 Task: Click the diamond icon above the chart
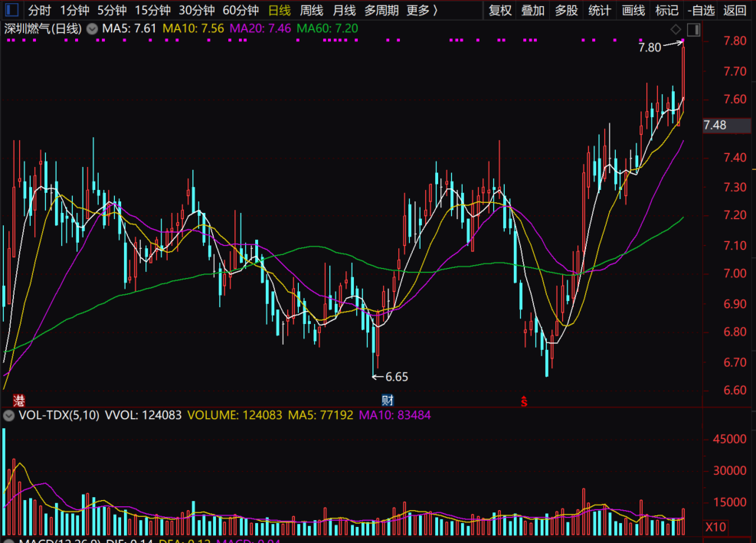click(676, 29)
